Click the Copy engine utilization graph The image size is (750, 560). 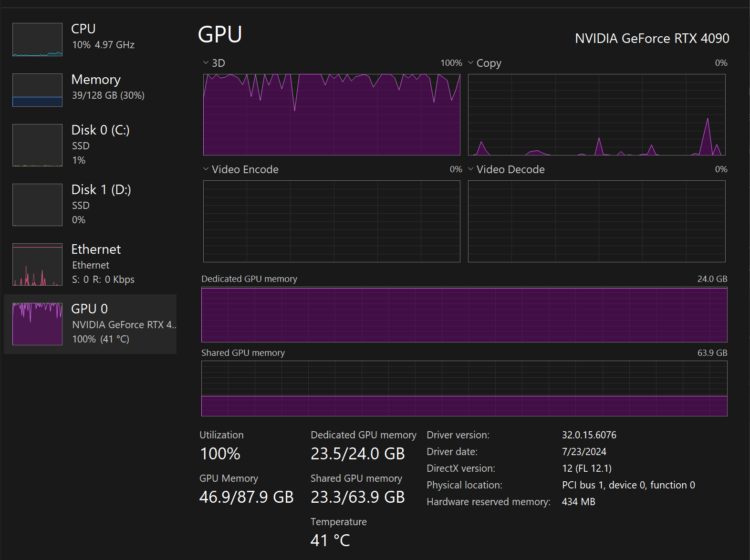tap(596, 114)
